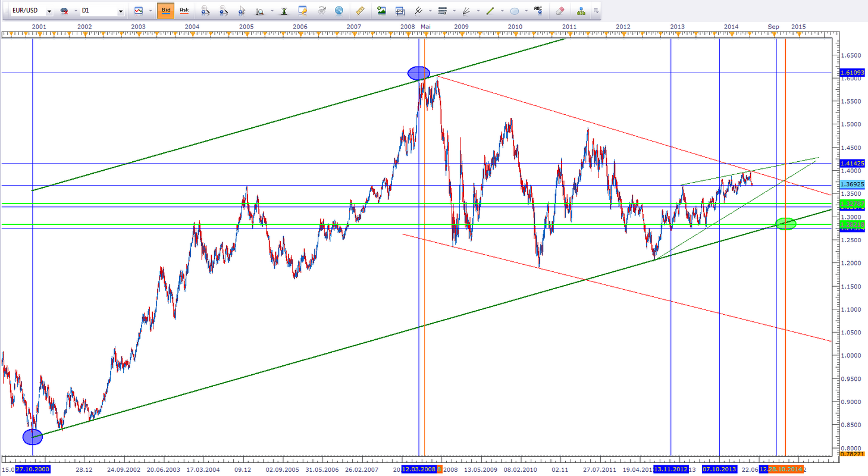The height and width of the screenshot is (476, 868).
Task: Expand the pitchfork tool options arrow
Action: (430, 11)
